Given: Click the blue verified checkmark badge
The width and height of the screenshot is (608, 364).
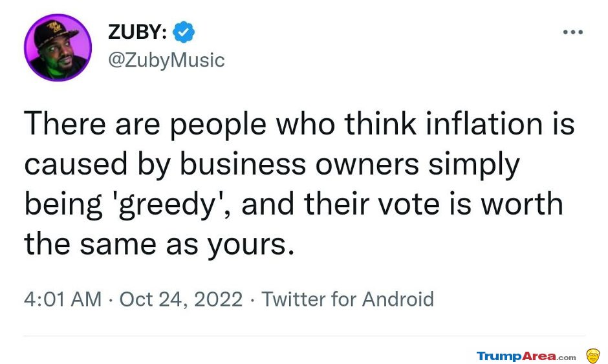Looking at the screenshot, I should (184, 32).
